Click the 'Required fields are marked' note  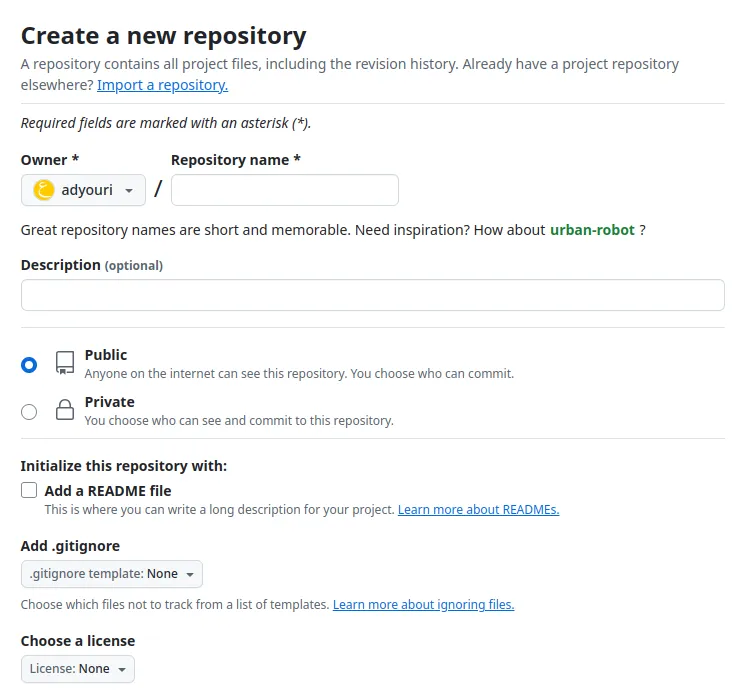click(166, 123)
